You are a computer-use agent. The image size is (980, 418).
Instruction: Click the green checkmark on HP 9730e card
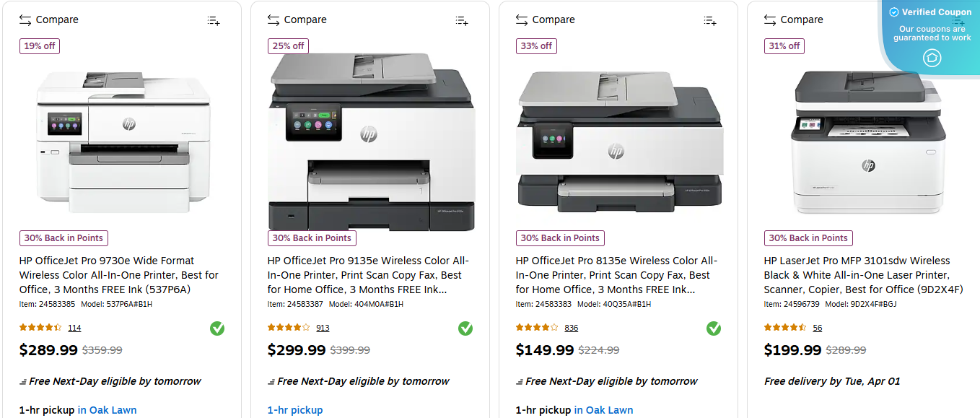click(217, 328)
